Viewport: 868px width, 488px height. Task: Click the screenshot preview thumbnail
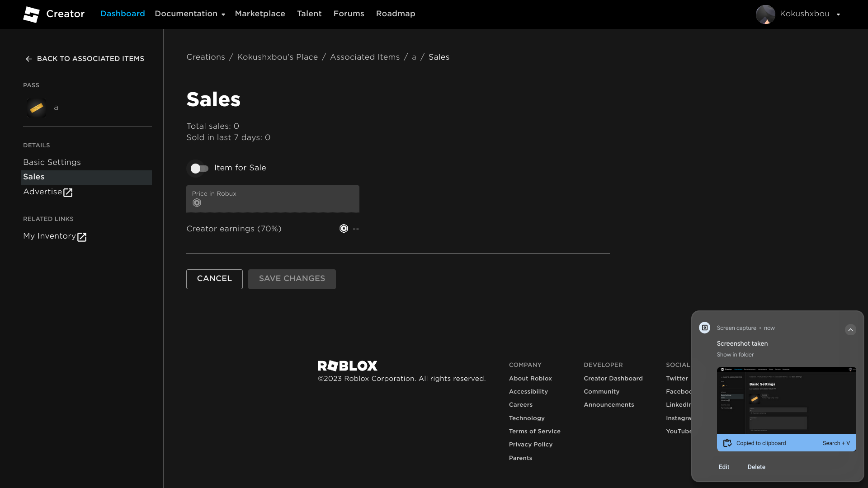click(786, 401)
